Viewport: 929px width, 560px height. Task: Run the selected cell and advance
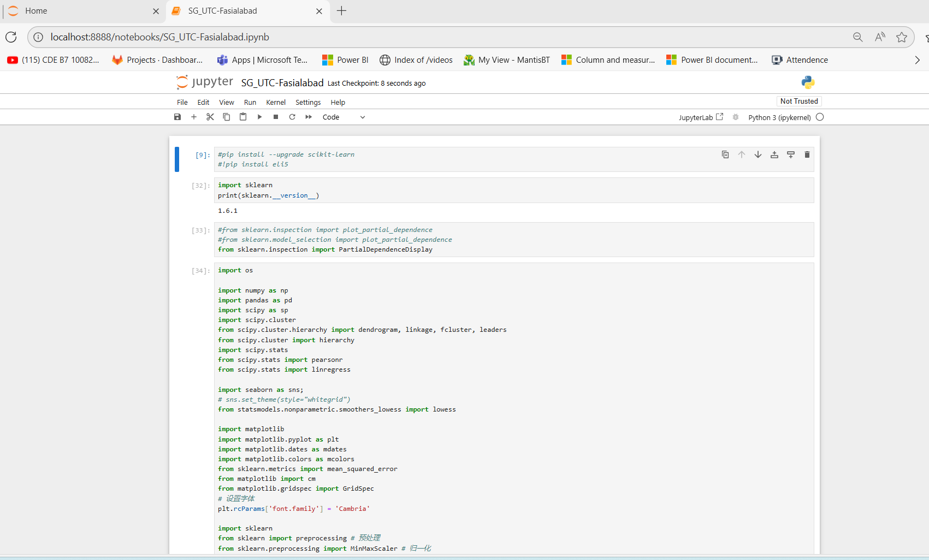coord(259,117)
